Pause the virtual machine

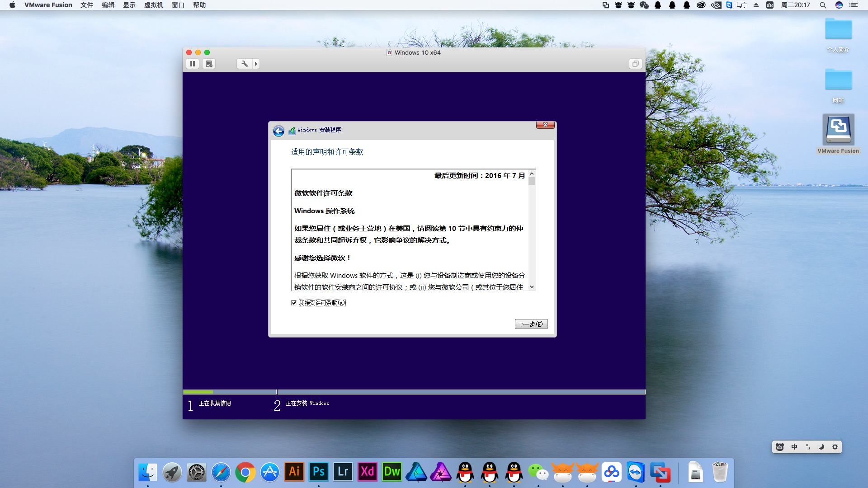pyautogui.click(x=193, y=64)
